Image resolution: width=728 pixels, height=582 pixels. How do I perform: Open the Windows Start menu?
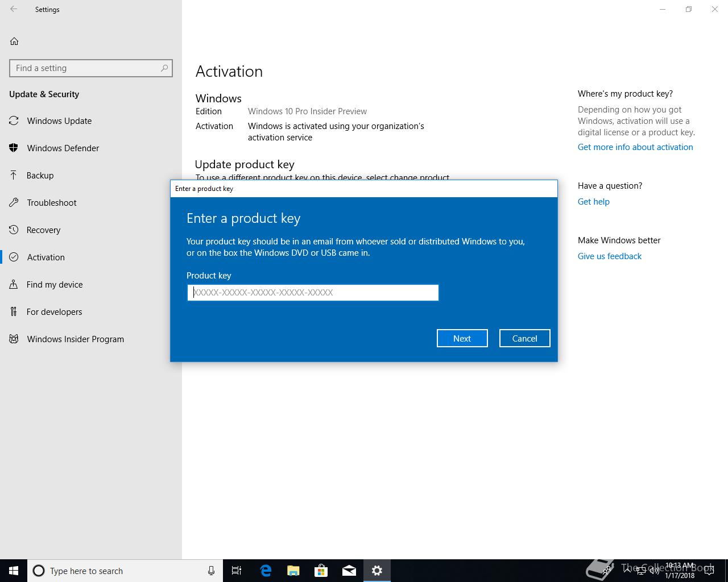tap(14, 571)
